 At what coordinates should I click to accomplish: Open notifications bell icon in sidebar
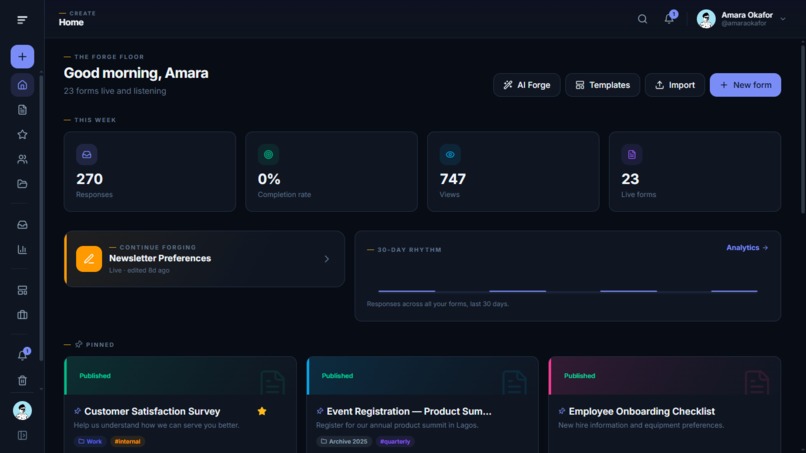pyautogui.click(x=22, y=355)
